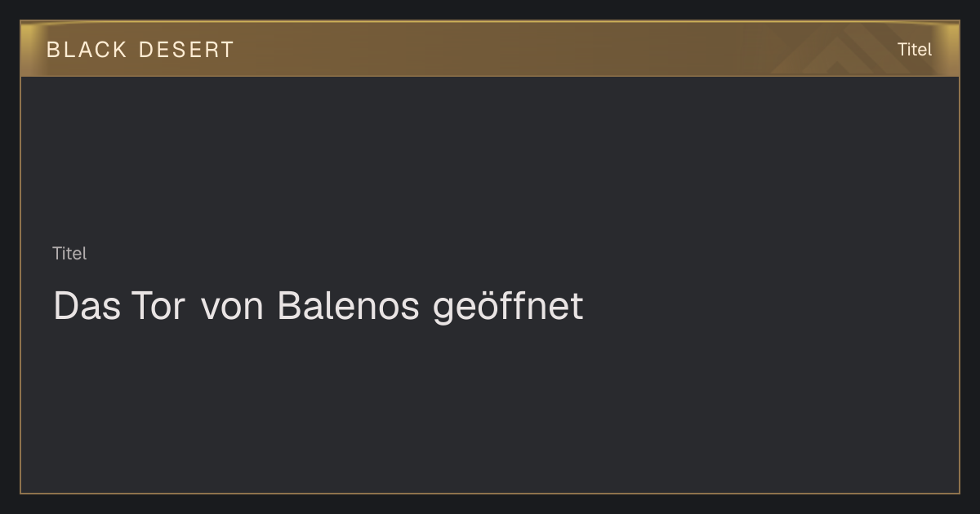Open the Titel label in the header
Image resolution: width=980 pixels, height=514 pixels.
pos(915,49)
